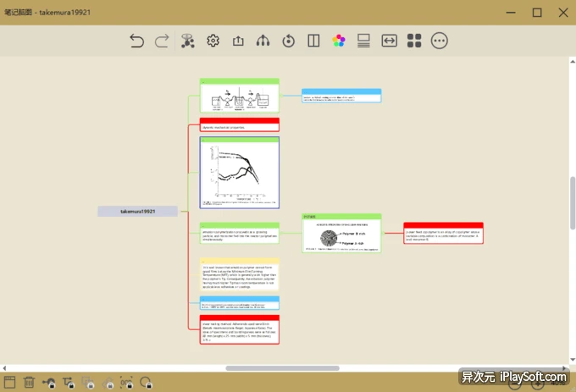The image size is (576, 392).
Task: Select the 'dynamic mechanical properties' red node
Action: pyautogui.click(x=240, y=125)
